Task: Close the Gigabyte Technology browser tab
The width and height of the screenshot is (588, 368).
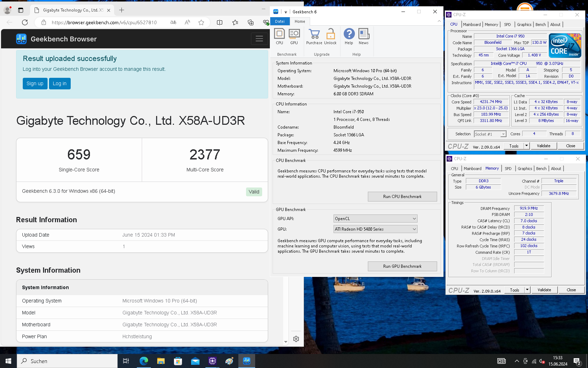Action: pyautogui.click(x=108, y=10)
